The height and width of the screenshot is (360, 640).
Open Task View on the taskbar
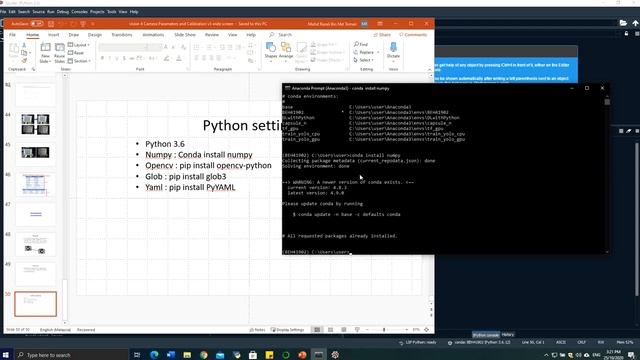coord(137,355)
